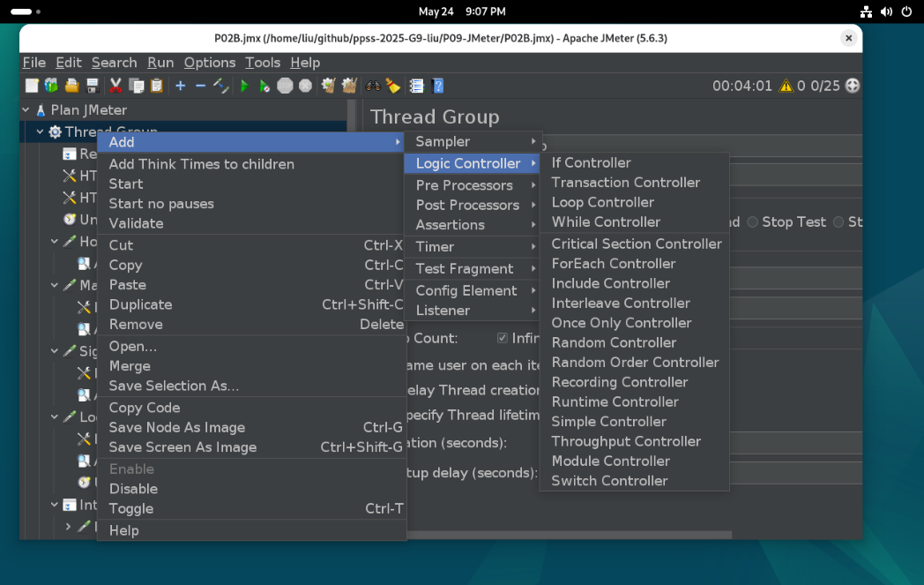924x585 pixels.
Task: Open the network status icon in top bar
Action: (866, 11)
